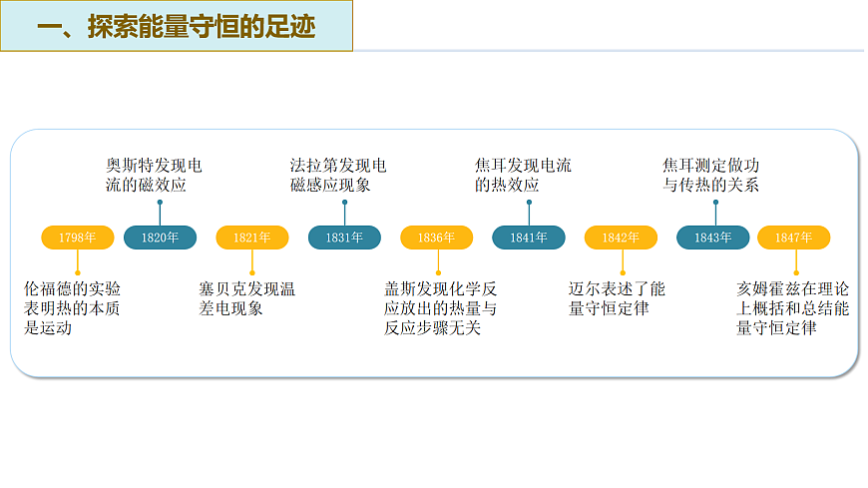Click the 1841年 teal timeline pill
Viewport: 868px width, 488px height.
529,238
